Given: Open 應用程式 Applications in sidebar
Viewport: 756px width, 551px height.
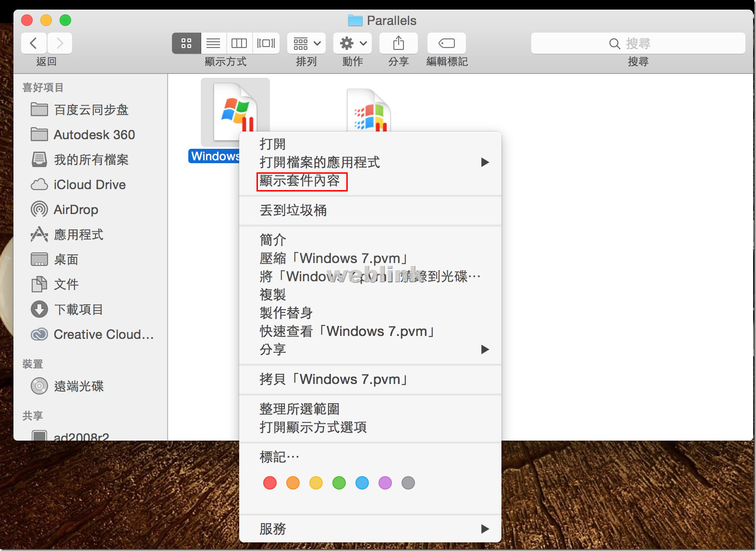Looking at the screenshot, I should tap(91, 235).
